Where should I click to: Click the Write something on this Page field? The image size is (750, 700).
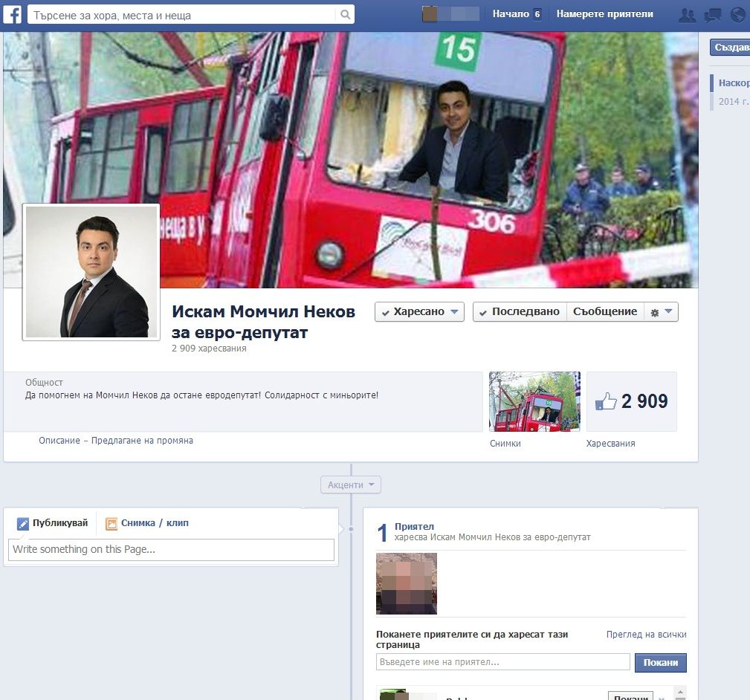(171, 550)
